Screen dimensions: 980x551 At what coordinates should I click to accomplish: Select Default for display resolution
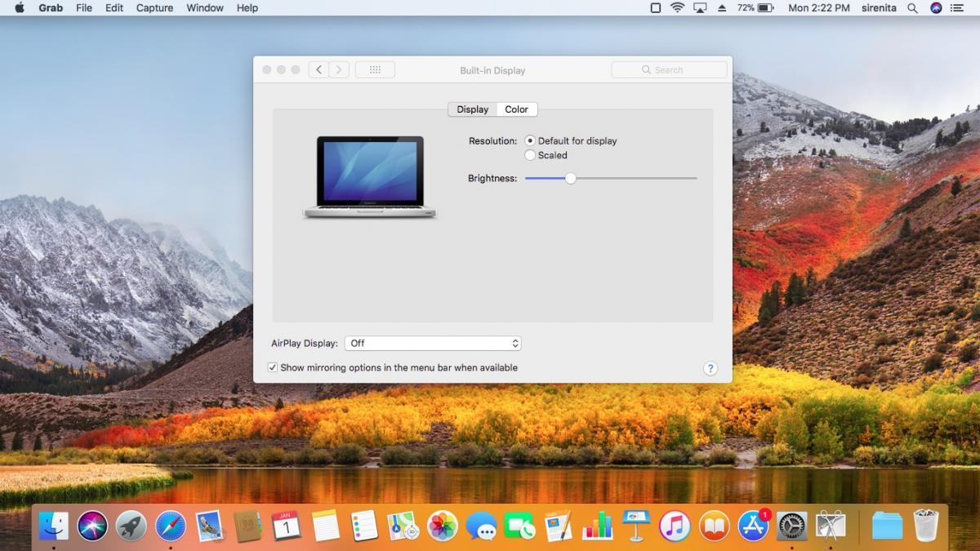(530, 141)
